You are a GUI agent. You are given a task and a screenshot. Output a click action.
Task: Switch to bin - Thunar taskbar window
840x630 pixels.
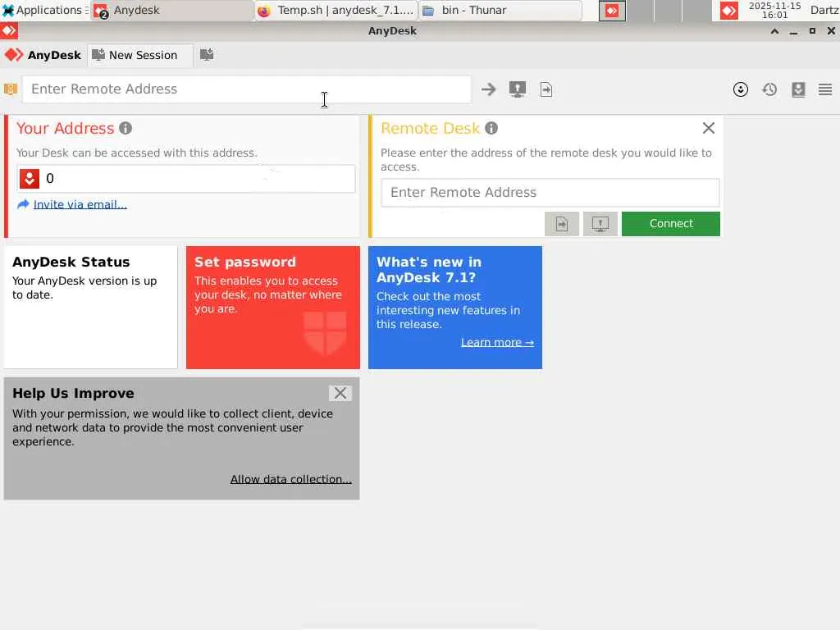click(501, 10)
